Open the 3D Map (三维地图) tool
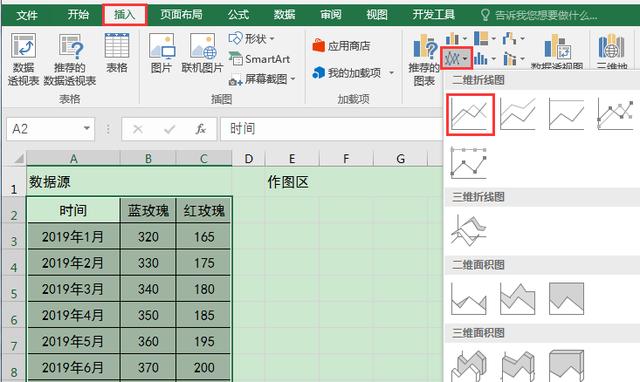Screen dimensions: 640x382 611,51
